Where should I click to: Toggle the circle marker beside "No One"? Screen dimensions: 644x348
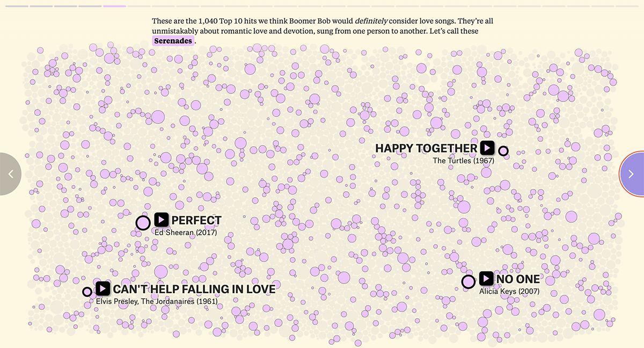[468, 281]
